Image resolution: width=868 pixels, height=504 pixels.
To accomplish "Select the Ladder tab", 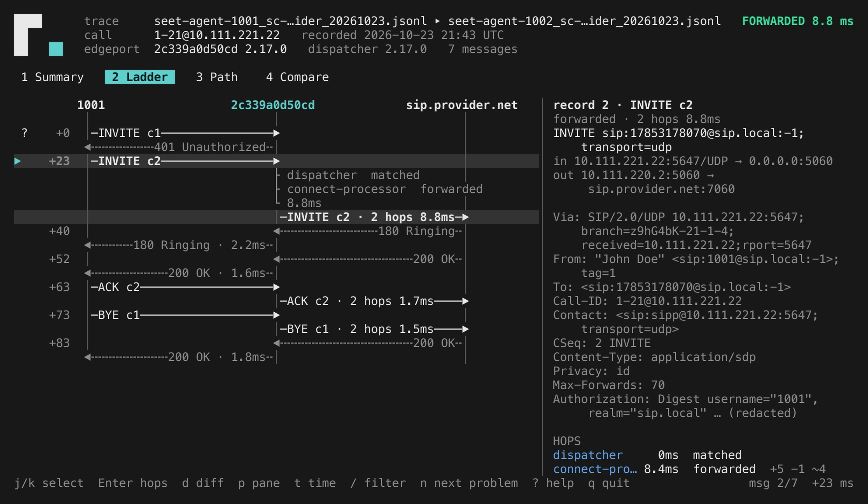I will click(x=140, y=77).
